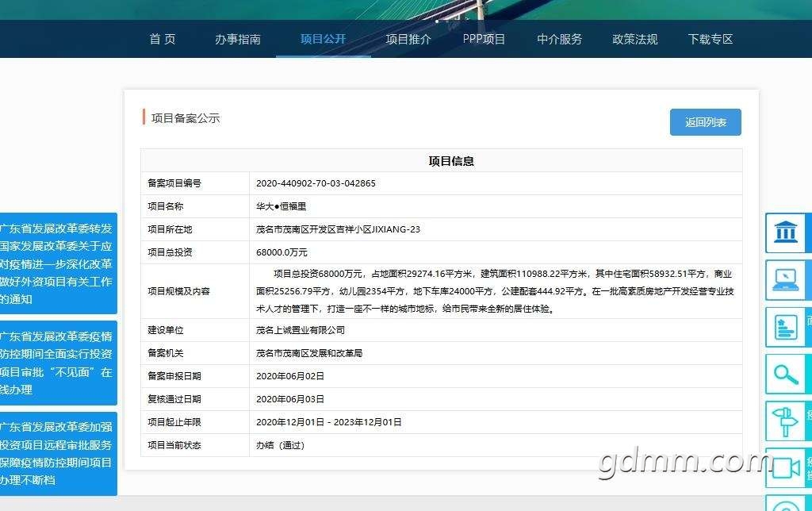Image resolution: width=812 pixels, height=511 pixels.
Task: Open 项目推介 in the navigation bar
Action: coord(408,39)
